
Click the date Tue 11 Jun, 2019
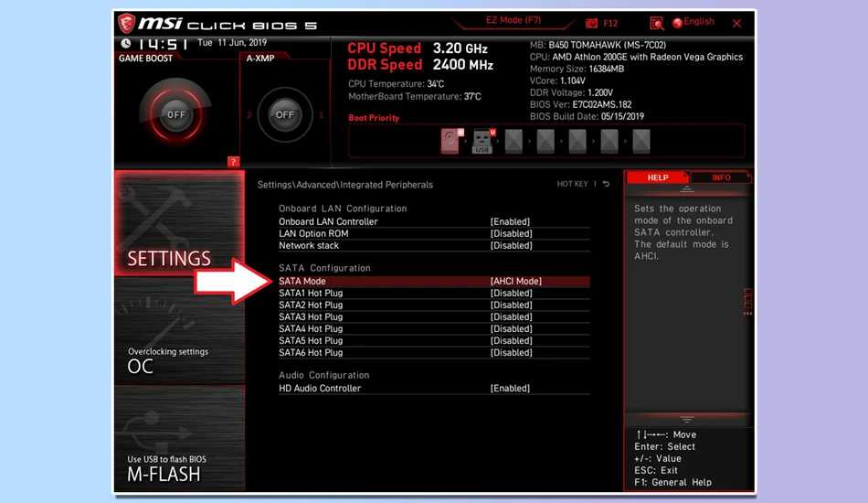[x=232, y=43]
